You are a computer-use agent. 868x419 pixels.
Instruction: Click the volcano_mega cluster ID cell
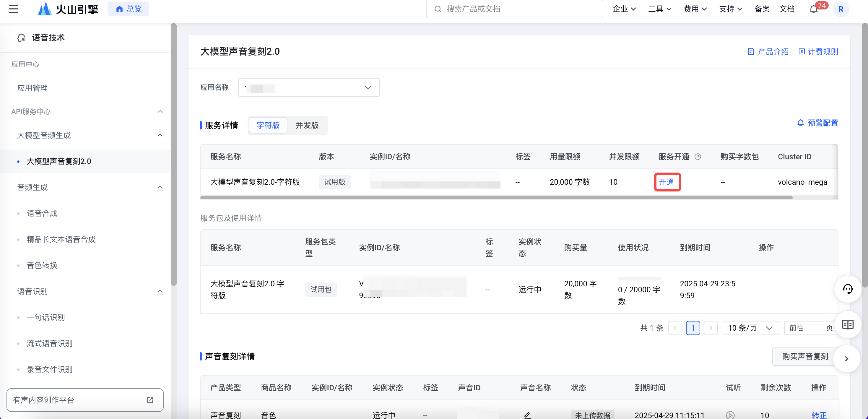[x=802, y=182]
